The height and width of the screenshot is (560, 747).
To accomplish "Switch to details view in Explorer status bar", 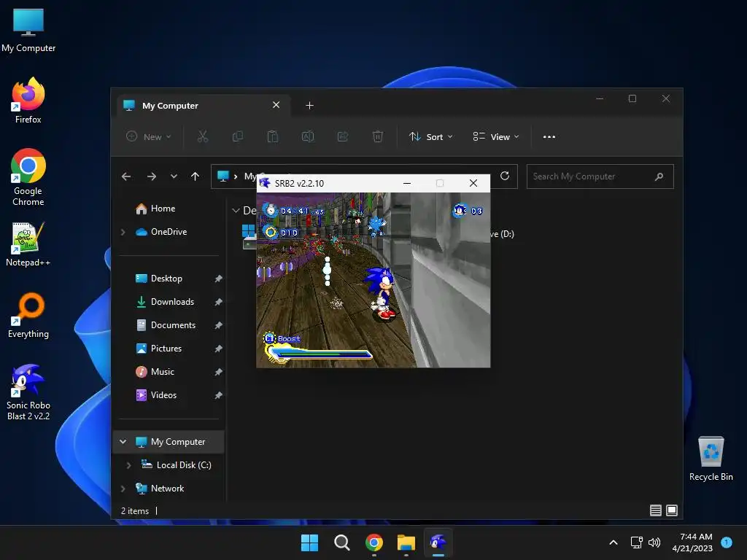I will 656,510.
